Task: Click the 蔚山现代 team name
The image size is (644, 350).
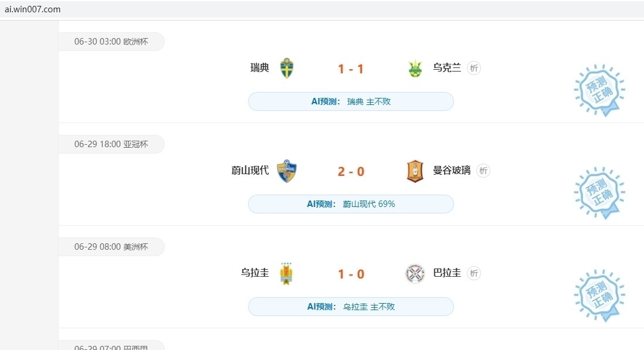Action: (250, 171)
